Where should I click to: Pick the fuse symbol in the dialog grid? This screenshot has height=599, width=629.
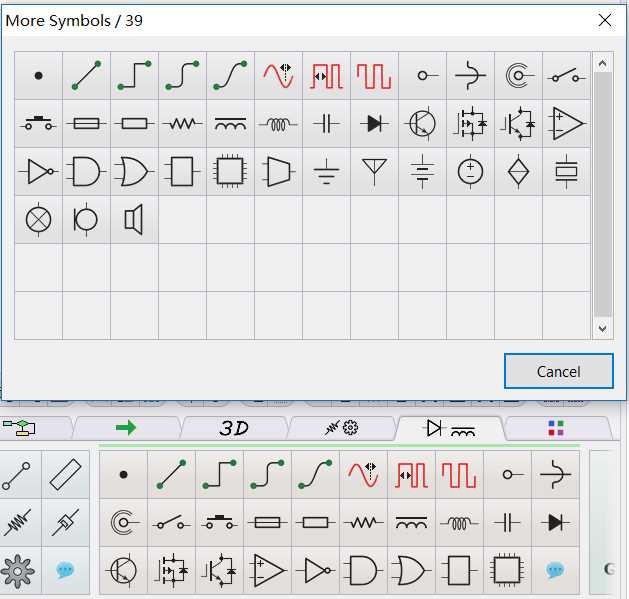[86, 124]
